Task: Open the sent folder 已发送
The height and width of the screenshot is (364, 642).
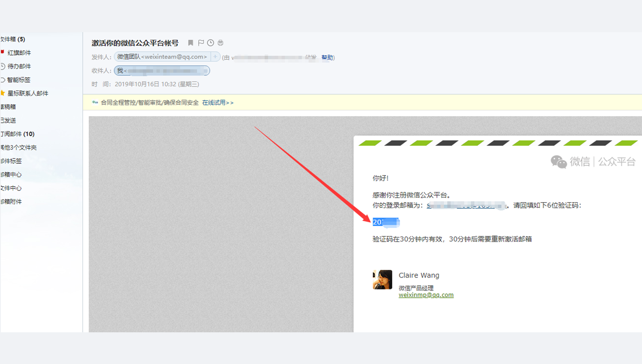Action: 8,120
